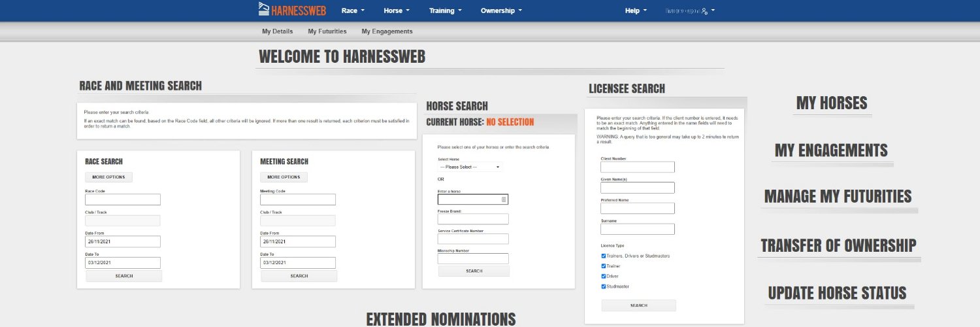Click Search button in Race Search

(124, 276)
